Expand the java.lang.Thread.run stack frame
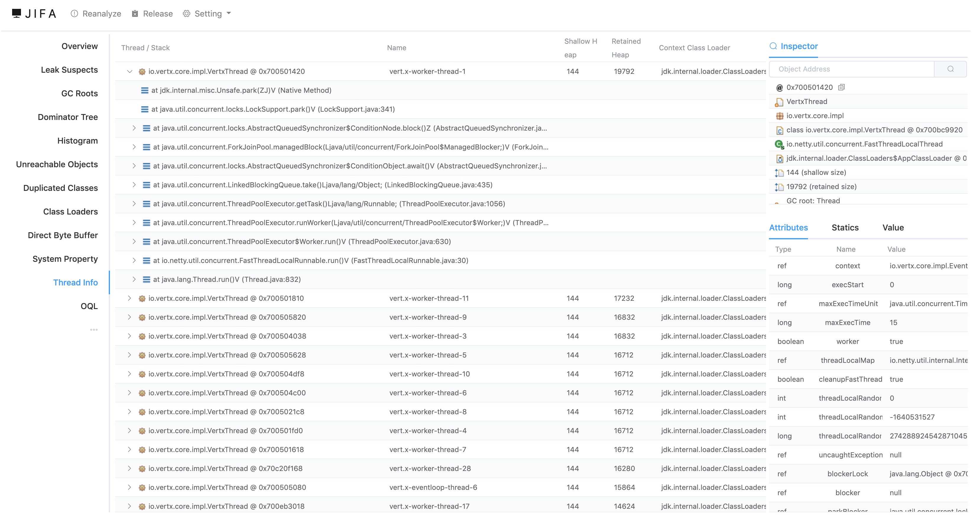Screen dimensions: 980x520 (x=134, y=279)
